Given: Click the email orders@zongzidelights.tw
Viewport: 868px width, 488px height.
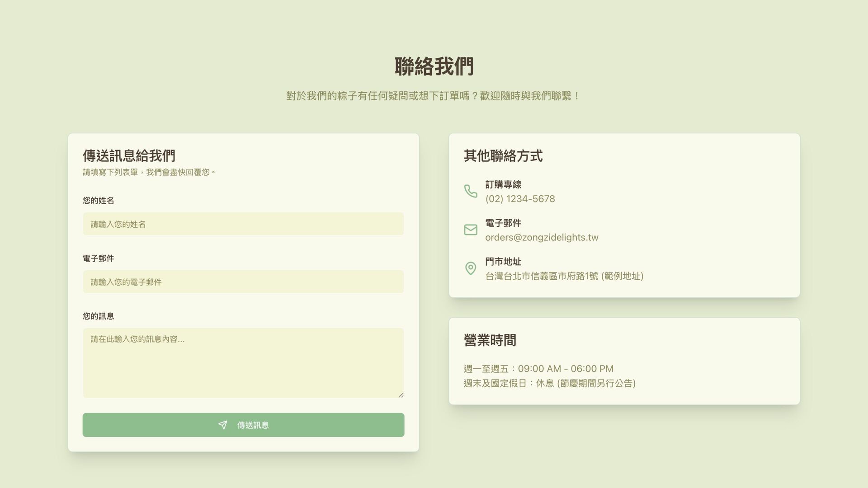Looking at the screenshot, I should pos(542,238).
